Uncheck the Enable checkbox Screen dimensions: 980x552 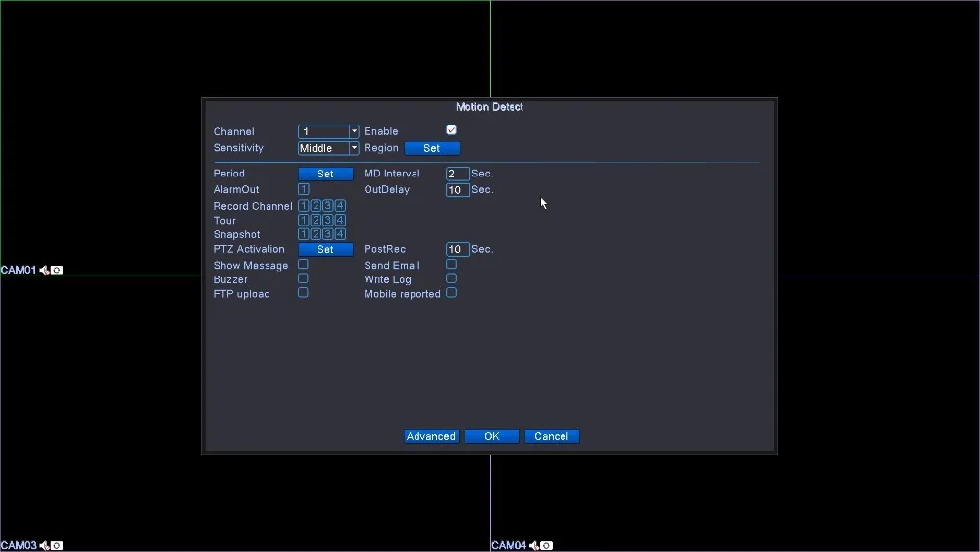(x=451, y=130)
